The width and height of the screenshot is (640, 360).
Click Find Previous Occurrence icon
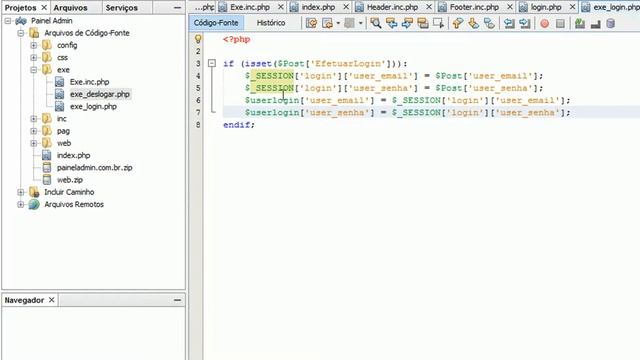(391, 23)
